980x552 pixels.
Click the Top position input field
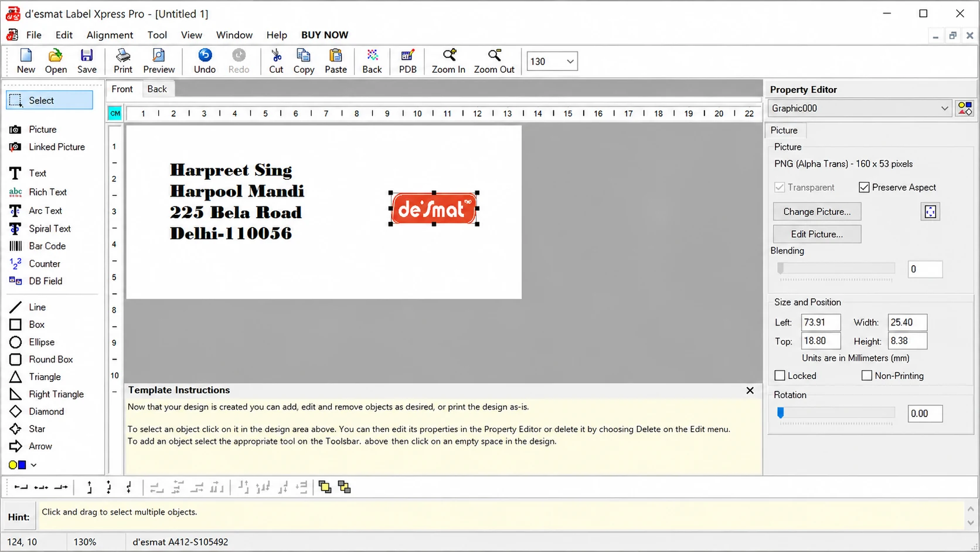tap(821, 341)
